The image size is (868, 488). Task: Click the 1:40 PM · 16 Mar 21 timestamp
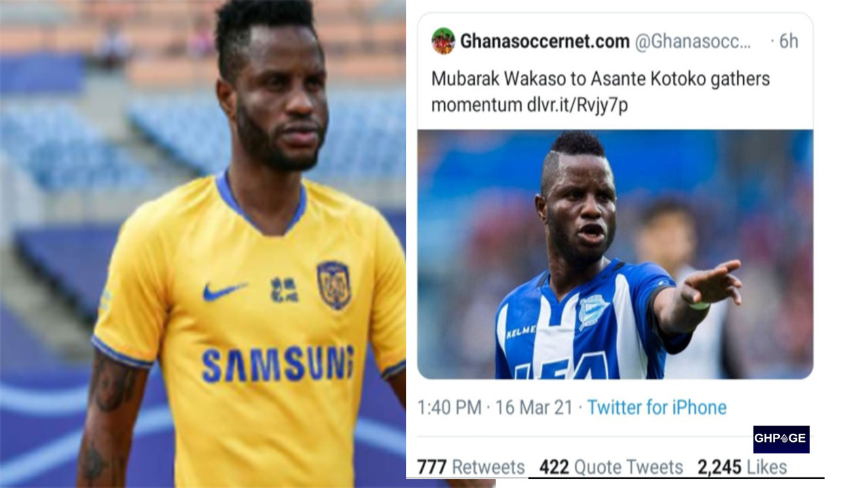[x=495, y=407]
